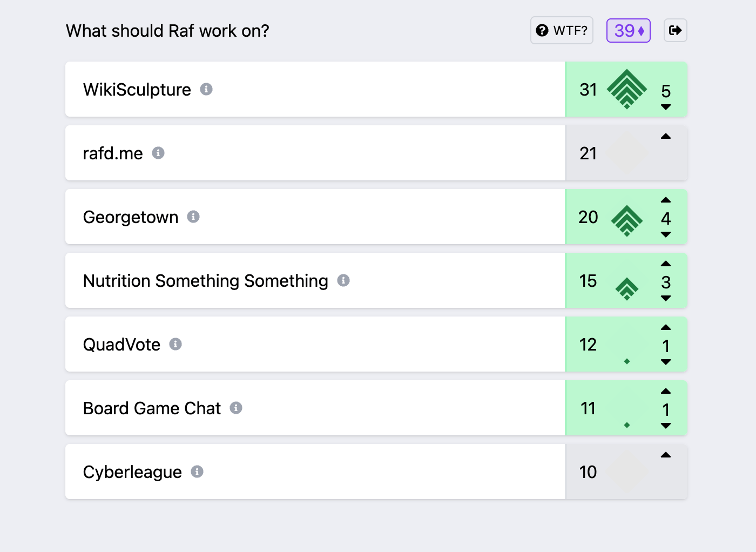Upvote Nutrition Something Something
This screenshot has width=756, height=552.
pyautogui.click(x=666, y=264)
